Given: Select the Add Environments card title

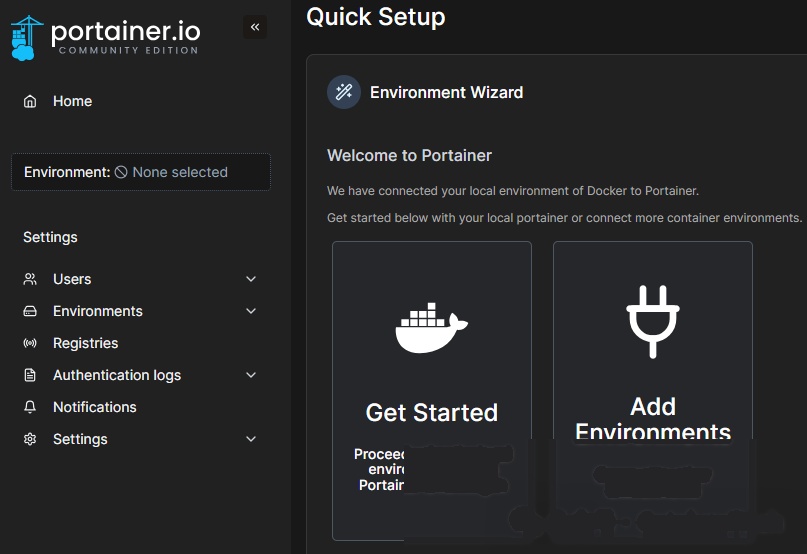Looking at the screenshot, I should pyautogui.click(x=653, y=419).
